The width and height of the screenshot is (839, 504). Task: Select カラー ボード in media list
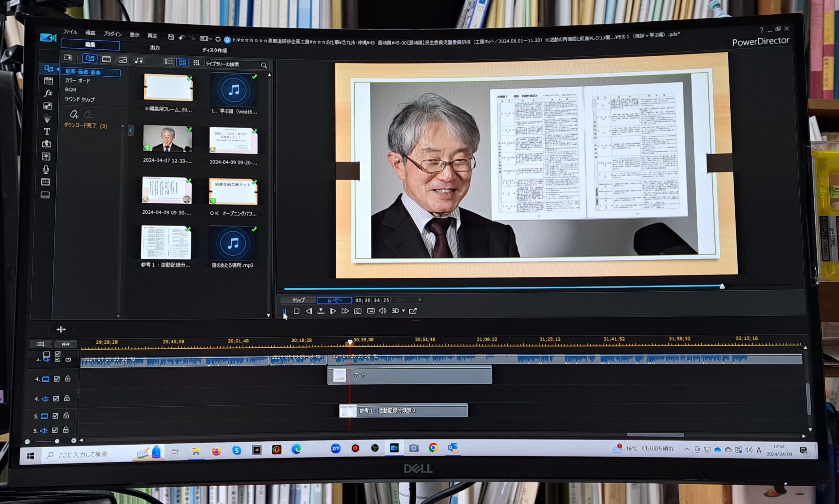click(77, 81)
